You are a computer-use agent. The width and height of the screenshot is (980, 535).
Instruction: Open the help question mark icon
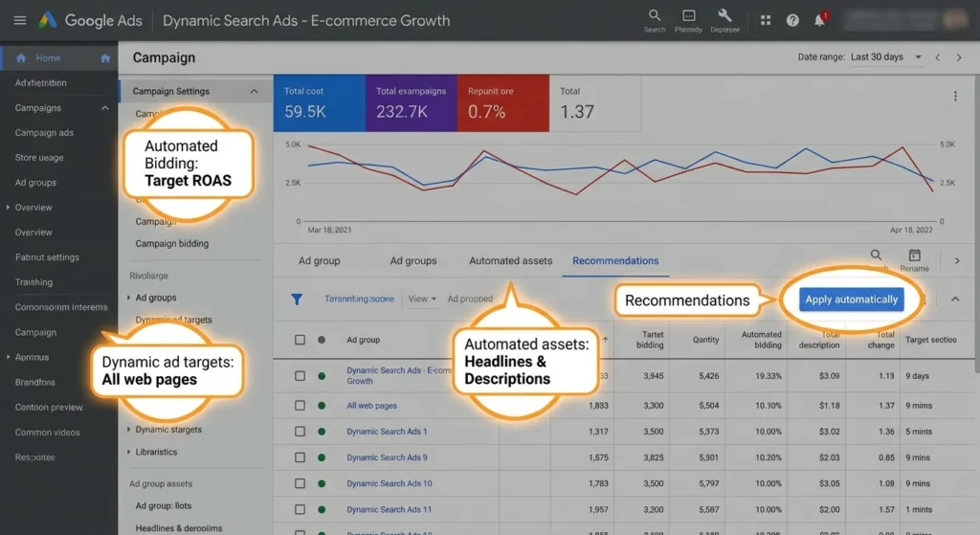pyautogui.click(x=792, y=21)
